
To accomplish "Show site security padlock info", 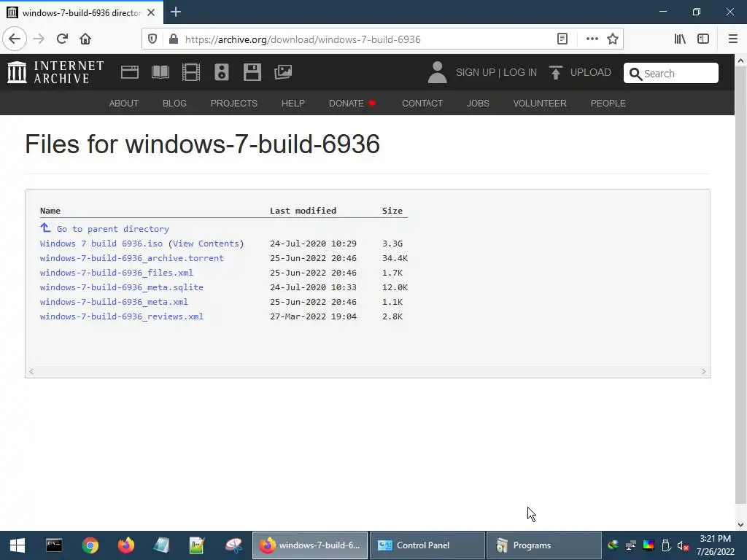I will pos(174,39).
